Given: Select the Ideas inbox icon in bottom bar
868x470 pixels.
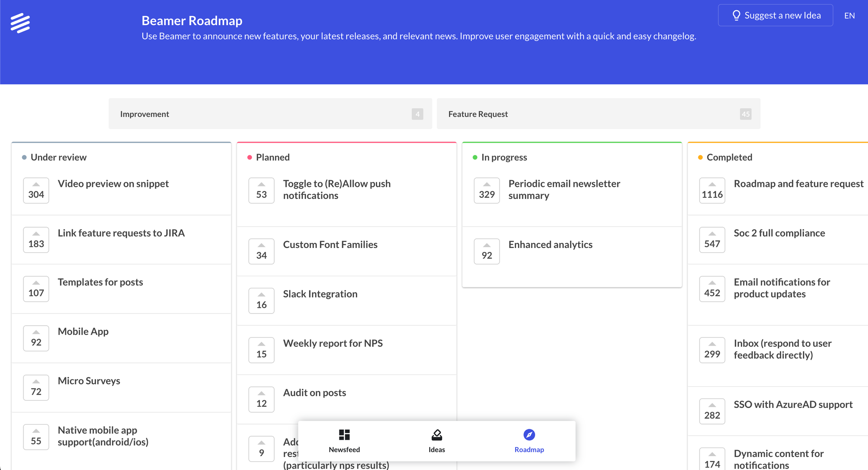Looking at the screenshot, I should point(437,435).
